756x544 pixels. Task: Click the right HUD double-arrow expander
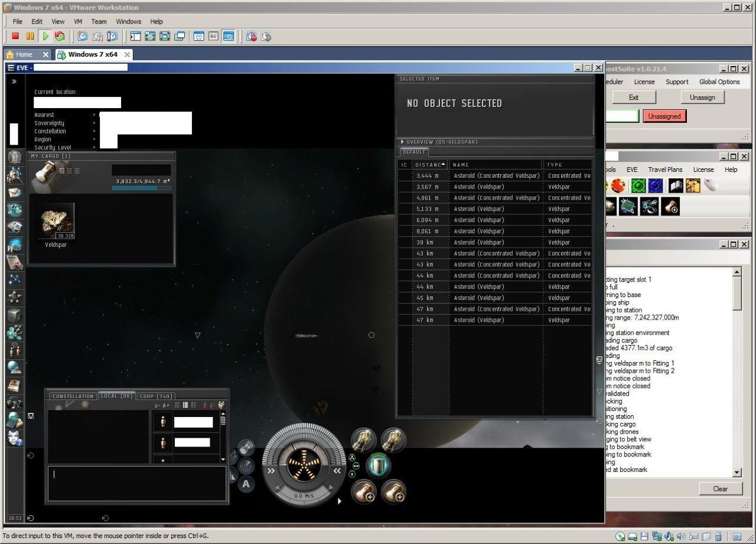pyautogui.click(x=337, y=471)
